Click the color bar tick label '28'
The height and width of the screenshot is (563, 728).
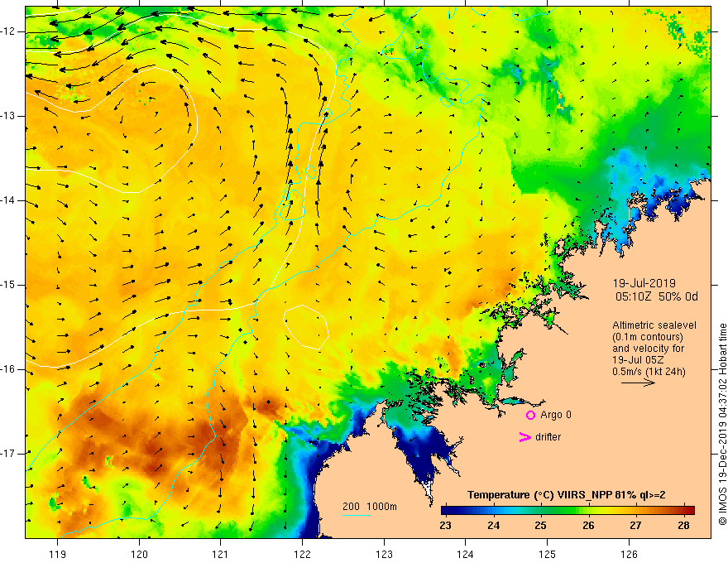pos(683,526)
